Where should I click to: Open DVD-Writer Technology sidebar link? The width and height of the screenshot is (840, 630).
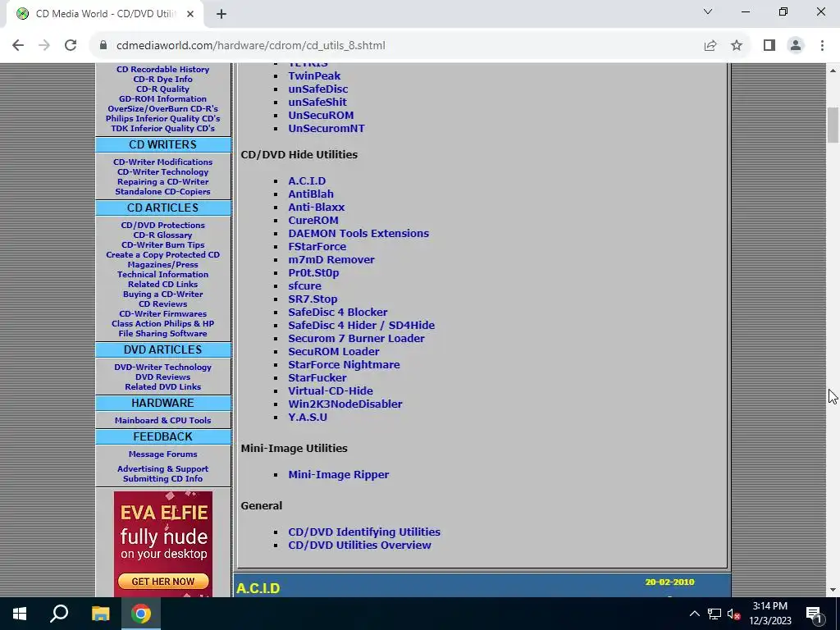(163, 367)
